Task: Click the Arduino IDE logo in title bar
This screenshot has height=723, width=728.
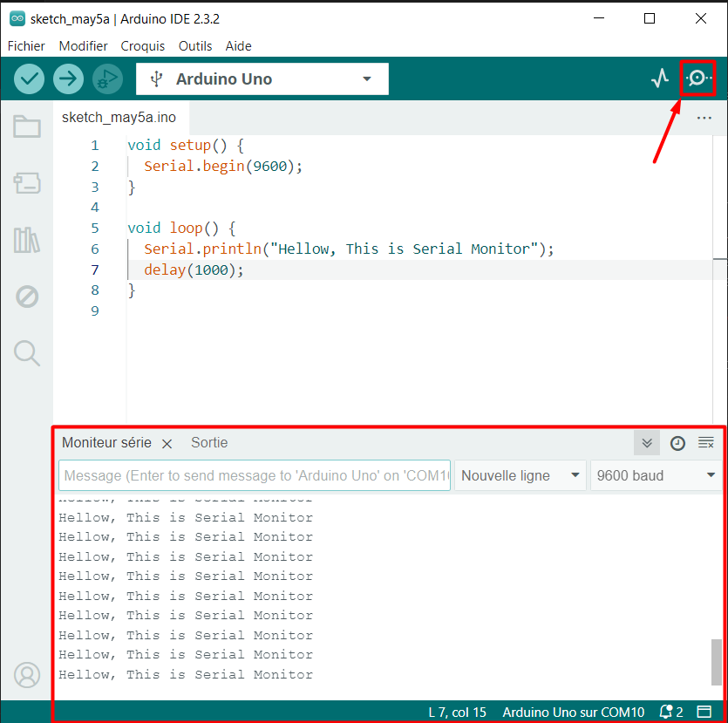Action: (17, 18)
